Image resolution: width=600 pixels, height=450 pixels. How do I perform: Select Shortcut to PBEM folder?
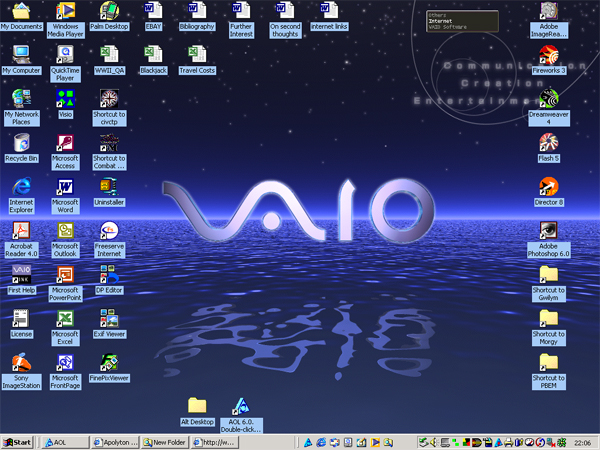(549, 363)
